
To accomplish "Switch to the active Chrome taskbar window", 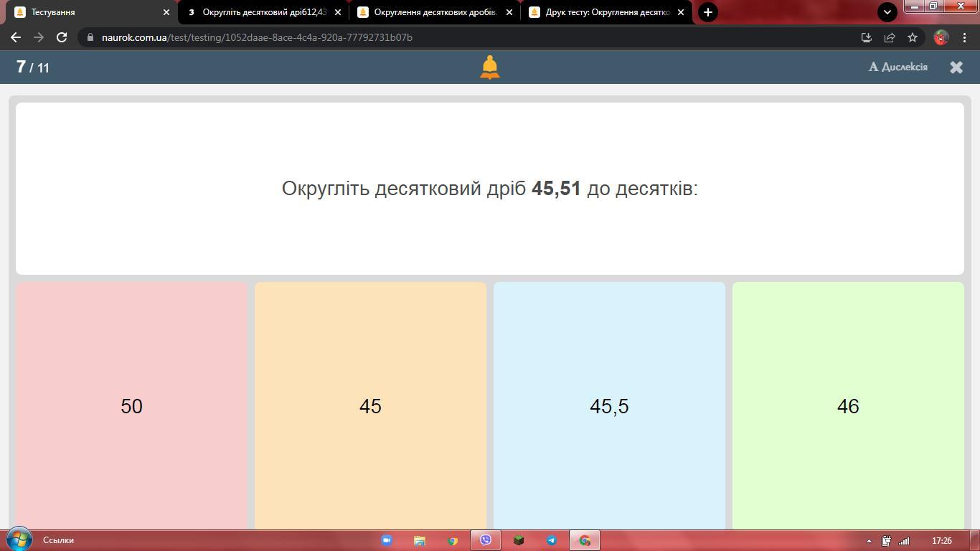I will (x=585, y=540).
